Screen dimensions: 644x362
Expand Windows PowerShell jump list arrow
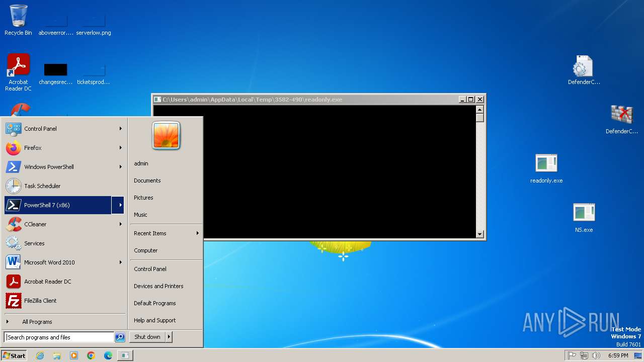click(120, 167)
